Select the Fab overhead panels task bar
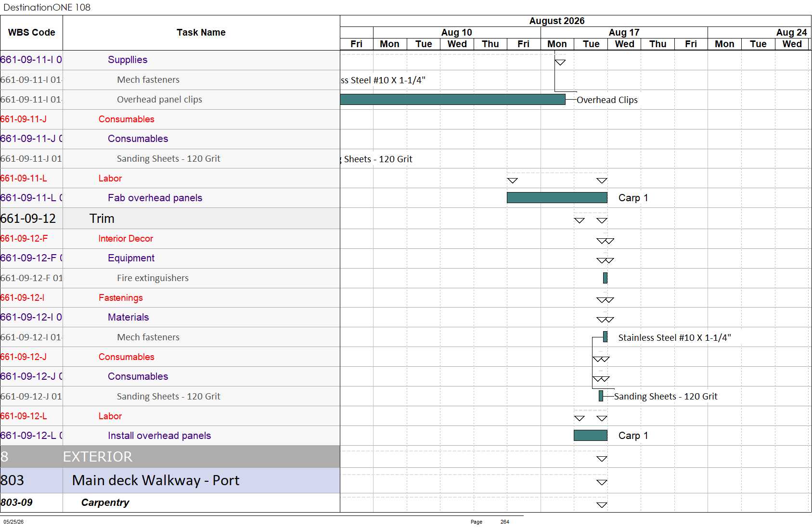Screen dimensions: 812x528 (557, 197)
